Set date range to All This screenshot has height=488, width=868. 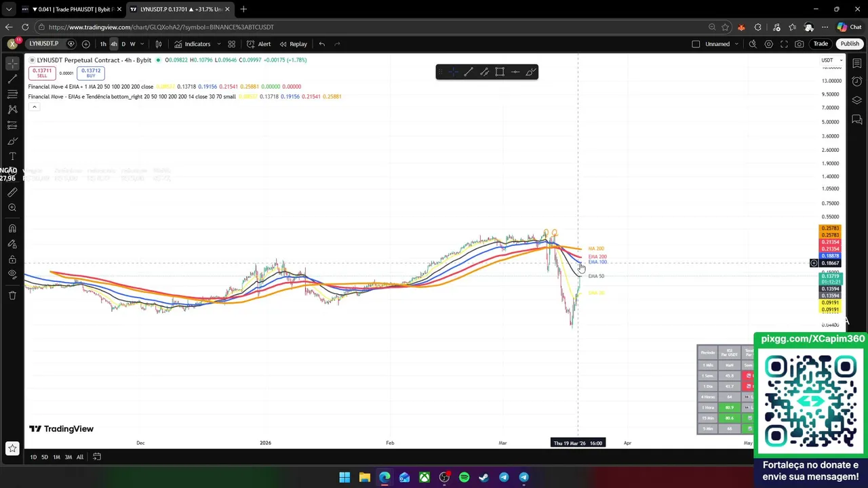(x=79, y=457)
